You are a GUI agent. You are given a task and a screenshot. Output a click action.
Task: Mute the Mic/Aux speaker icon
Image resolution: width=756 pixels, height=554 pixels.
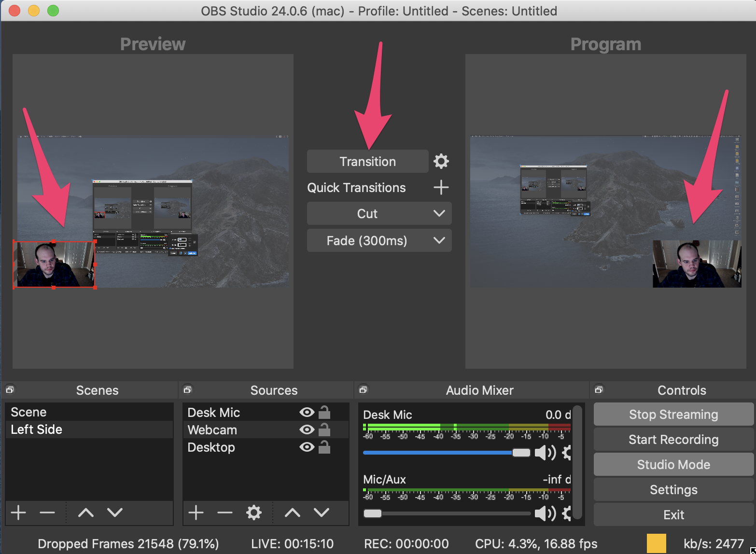coord(546,513)
